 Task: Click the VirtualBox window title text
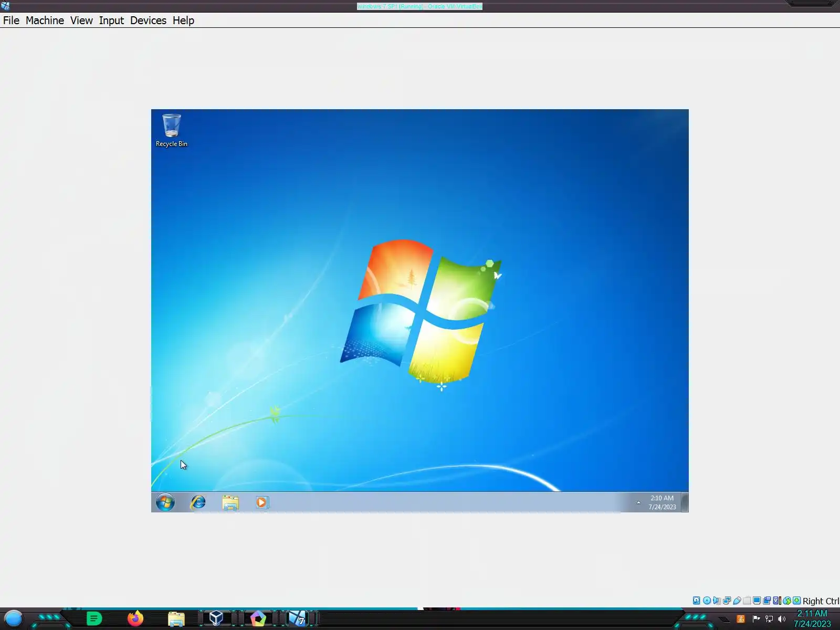419,6
